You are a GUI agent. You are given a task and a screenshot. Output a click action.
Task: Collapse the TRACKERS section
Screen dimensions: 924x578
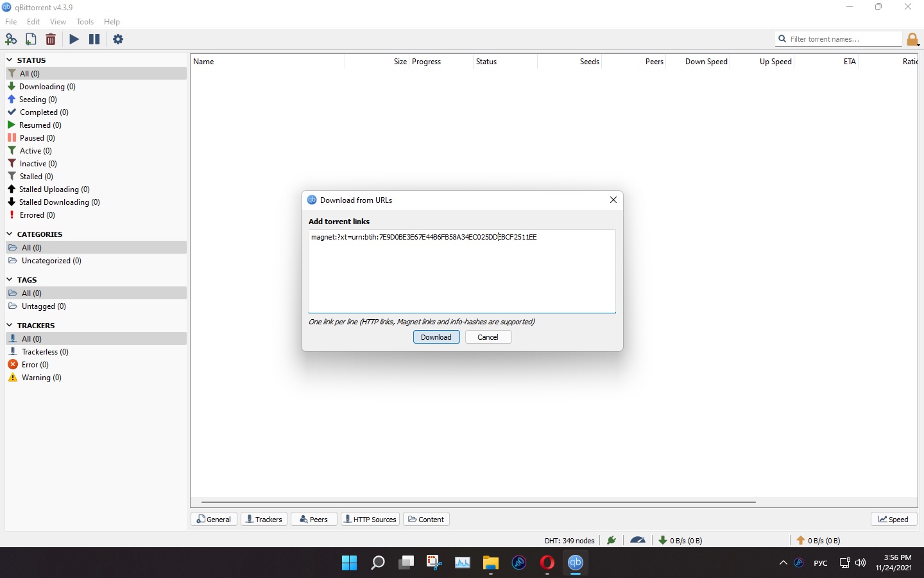click(x=10, y=325)
